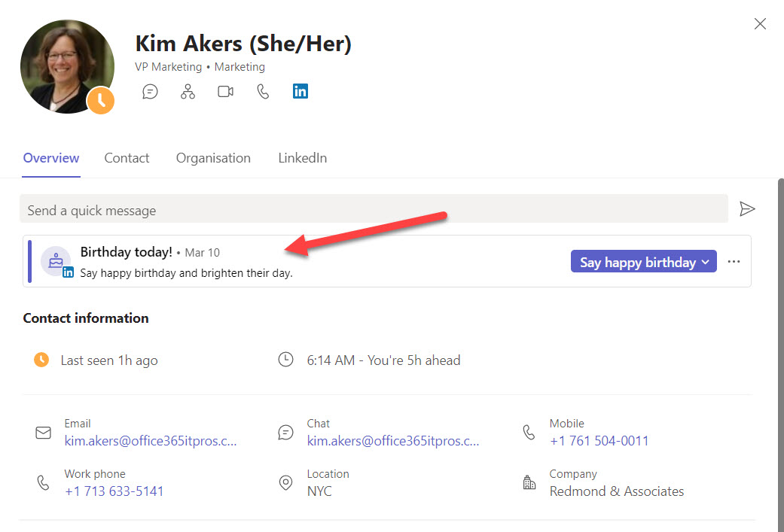Click the envelope icon beside Email
784x532 pixels.
click(x=44, y=433)
